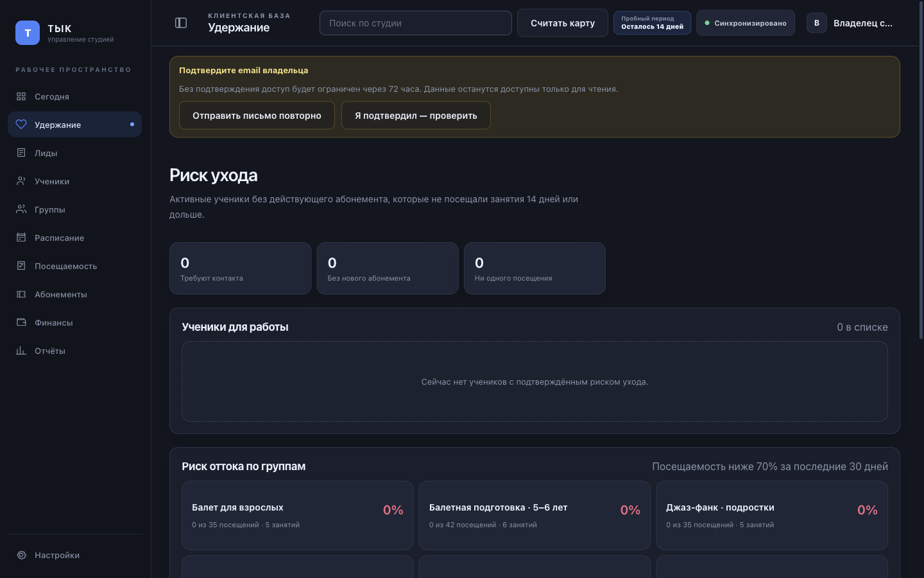
Task: Open the Требуют контакта stat card
Action: tap(241, 268)
